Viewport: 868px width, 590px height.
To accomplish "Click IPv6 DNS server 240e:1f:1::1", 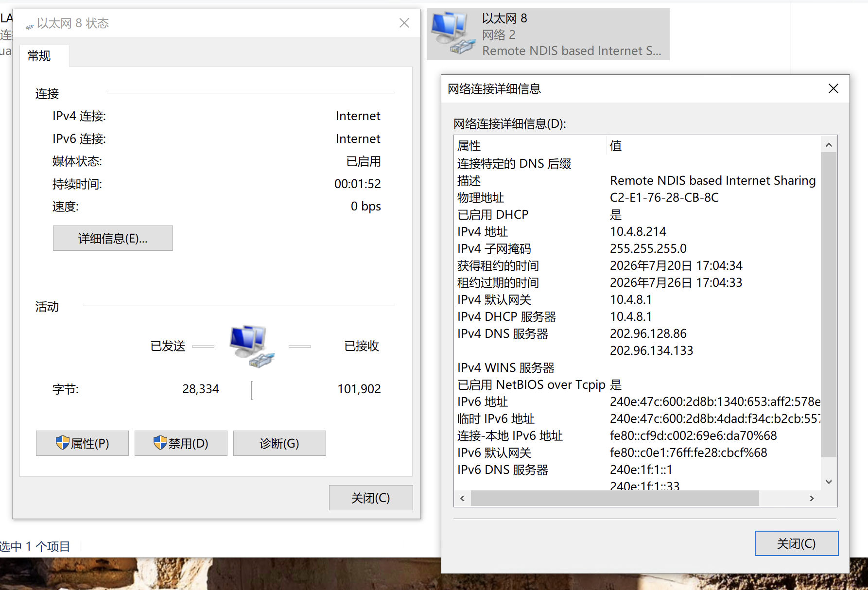I will tap(641, 470).
